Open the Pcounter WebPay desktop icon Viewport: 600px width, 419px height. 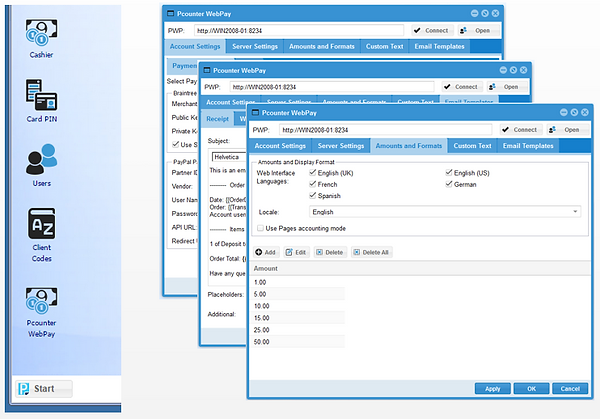[x=41, y=313]
